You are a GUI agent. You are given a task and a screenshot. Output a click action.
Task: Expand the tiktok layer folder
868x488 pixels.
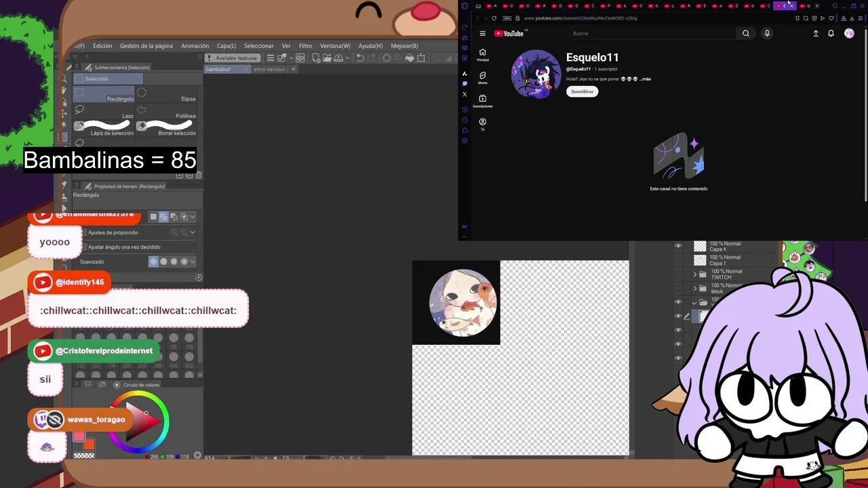pyautogui.click(x=695, y=289)
